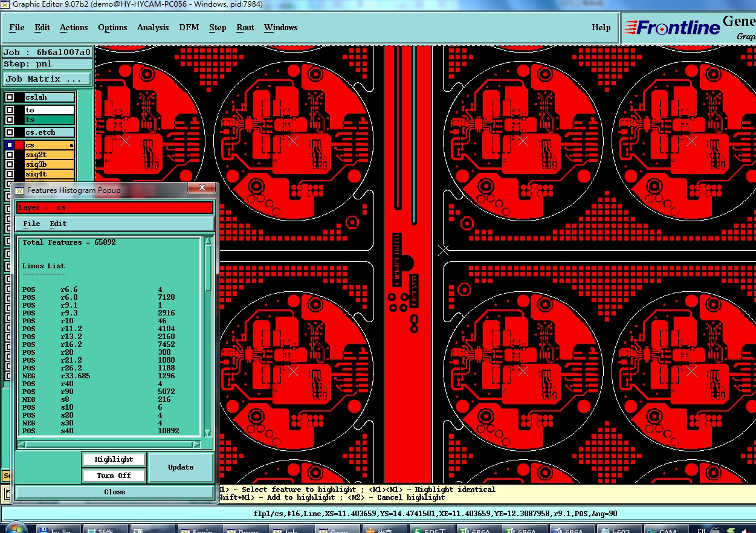Click the feature info status line text
Image resolution: width=756 pixels, height=533 pixels.
tap(436, 514)
